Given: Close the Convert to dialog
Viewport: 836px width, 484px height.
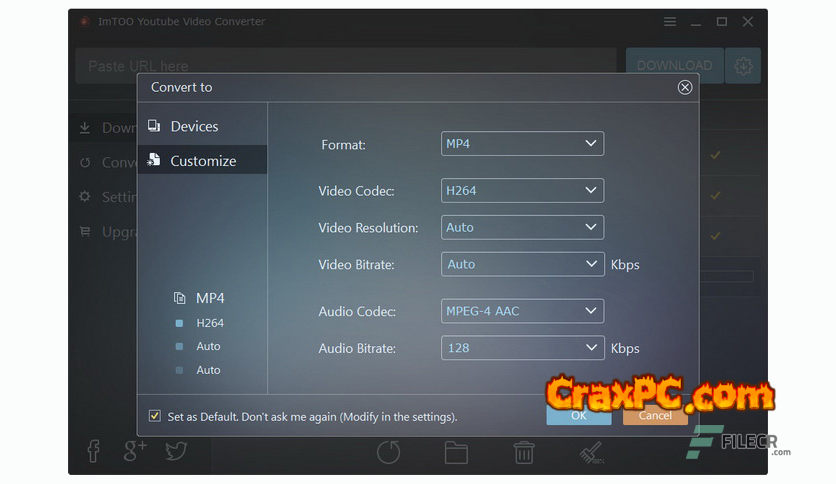Looking at the screenshot, I should click(685, 87).
